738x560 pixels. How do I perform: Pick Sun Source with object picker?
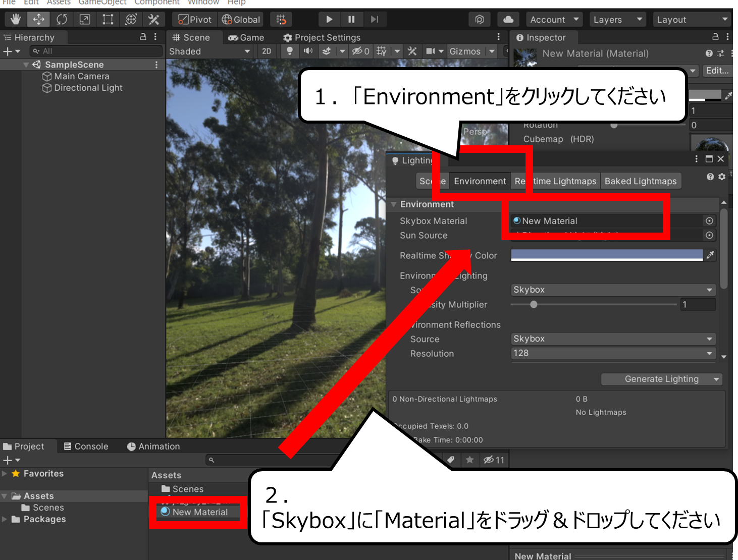[x=709, y=236]
